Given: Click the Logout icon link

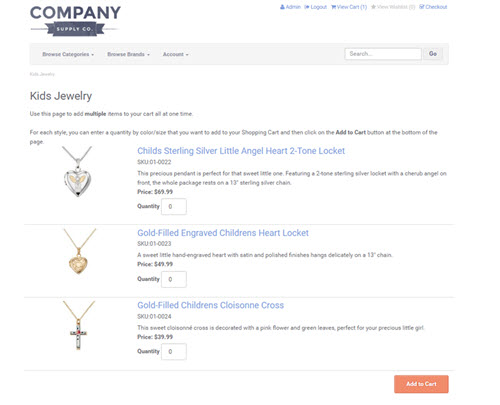Looking at the screenshot, I should [315, 7].
